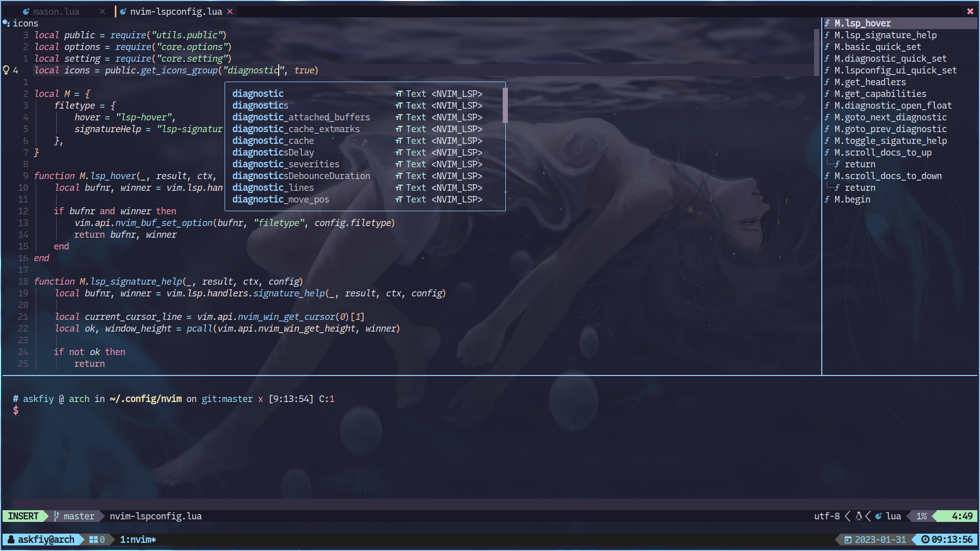The height and width of the screenshot is (551, 980).
Task: Choose 'diagnostic_attached_buffers' completion
Action: pos(365,117)
